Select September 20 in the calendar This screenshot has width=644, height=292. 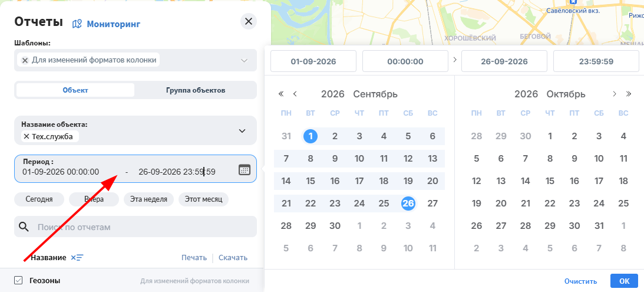pyautogui.click(x=432, y=181)
